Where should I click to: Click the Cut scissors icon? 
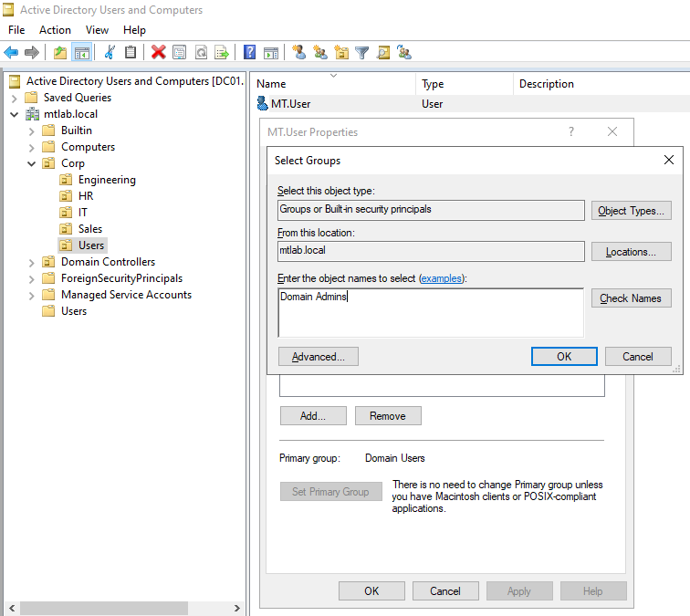[110, 53]
